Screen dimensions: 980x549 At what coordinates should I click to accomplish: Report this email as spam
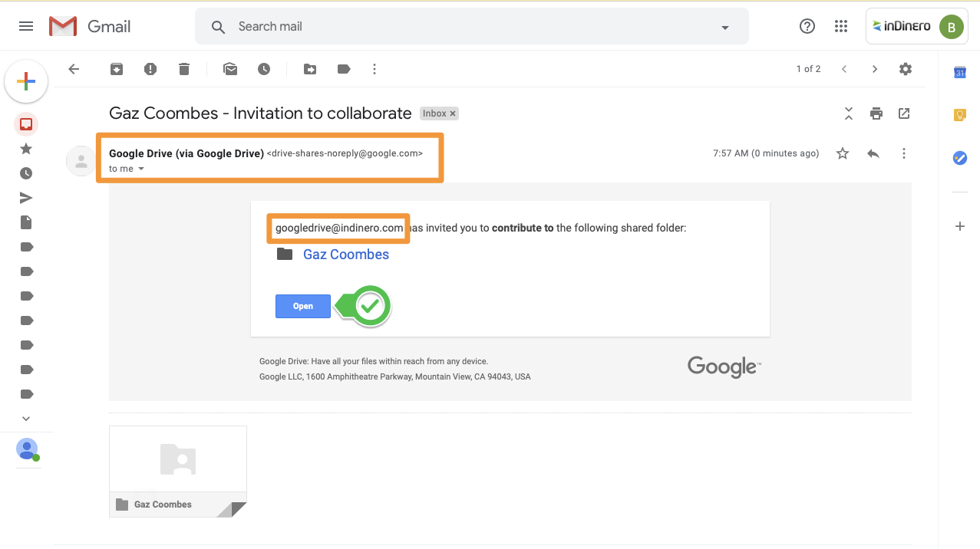point(150,69)
